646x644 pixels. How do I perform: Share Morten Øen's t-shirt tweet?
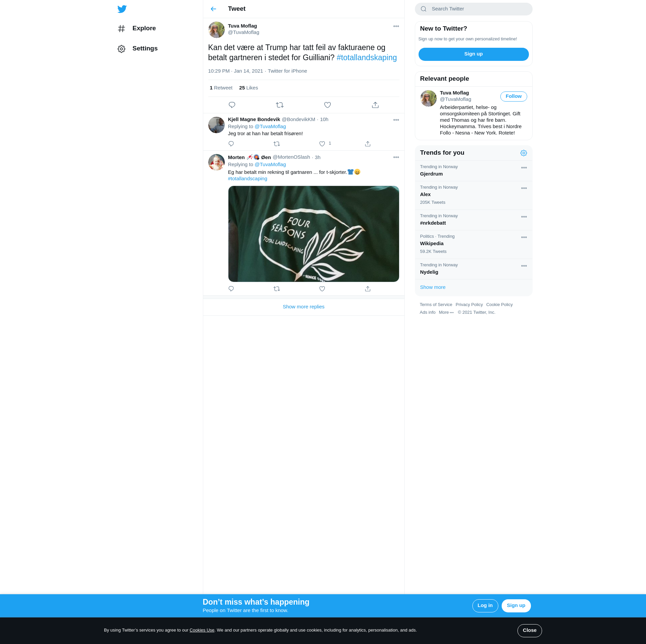pyautogui.click(x=368, y=289)
